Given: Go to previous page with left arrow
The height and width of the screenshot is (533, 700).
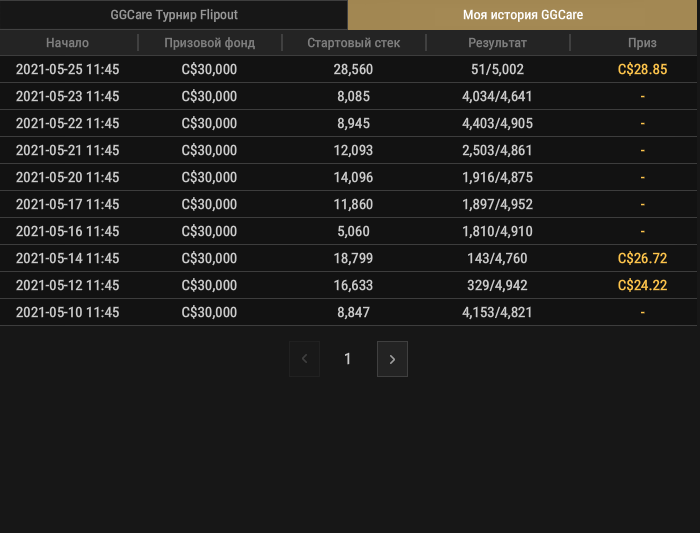Looking at the screenshot, I should click(304, 359).
